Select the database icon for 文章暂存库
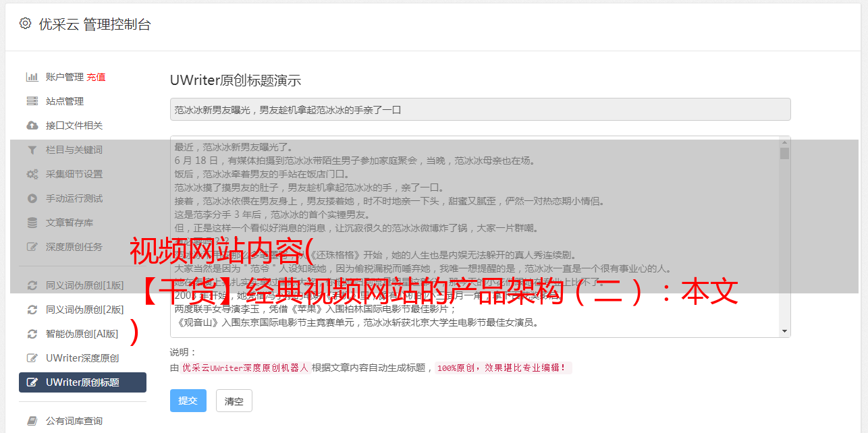Viewport: 868px width, 433px height. click(32, 223)
